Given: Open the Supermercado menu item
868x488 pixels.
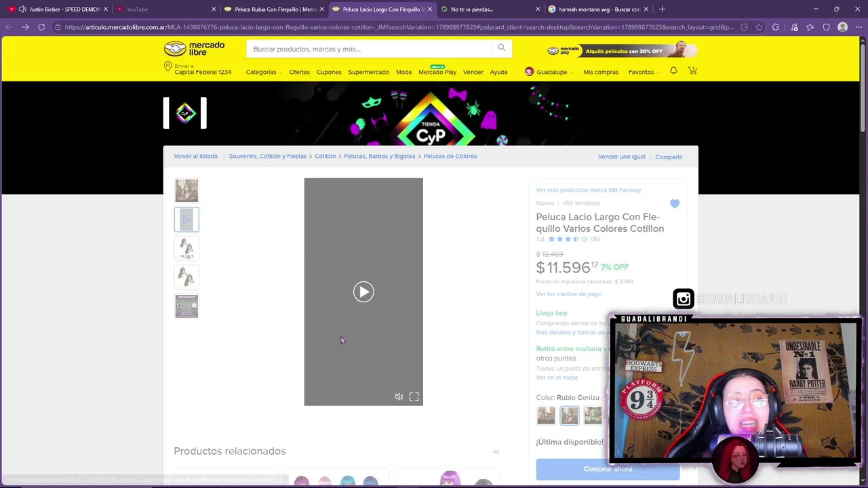Looking at the screenshot, I should (x=368, y=72).
